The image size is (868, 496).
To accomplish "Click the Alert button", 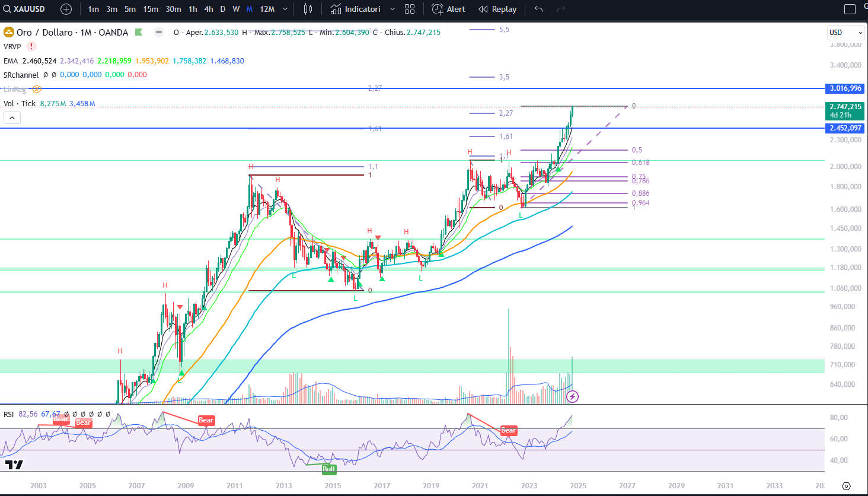I will pos(449,9).
